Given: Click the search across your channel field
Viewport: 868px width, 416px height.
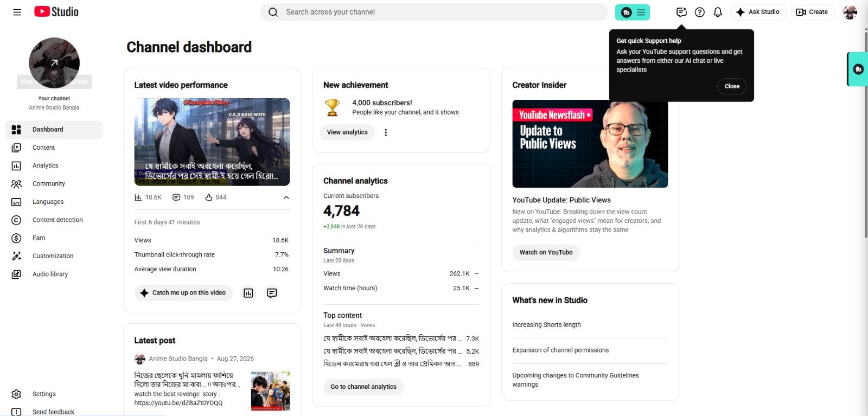Looking at the screenshot, I should (x=434, y=12).
